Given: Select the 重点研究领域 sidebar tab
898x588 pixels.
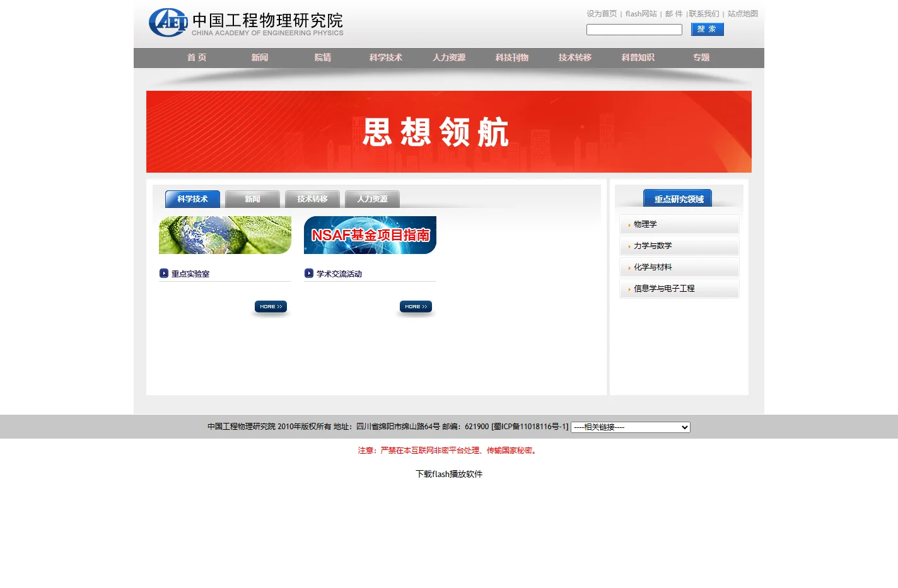Looking at the screenshot, I should pyautogui.click(x=678, y=199).
